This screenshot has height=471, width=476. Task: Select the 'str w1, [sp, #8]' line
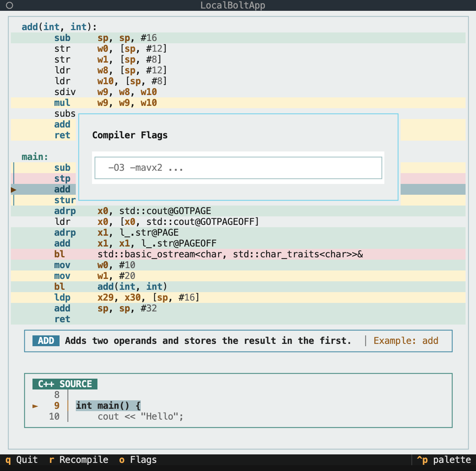(238, 60)
